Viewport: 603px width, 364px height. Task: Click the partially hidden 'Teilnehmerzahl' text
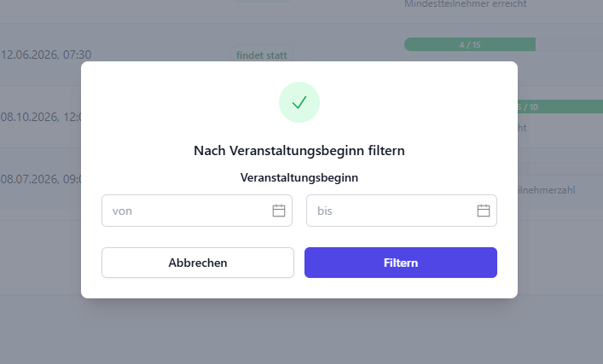pos(546,189)
